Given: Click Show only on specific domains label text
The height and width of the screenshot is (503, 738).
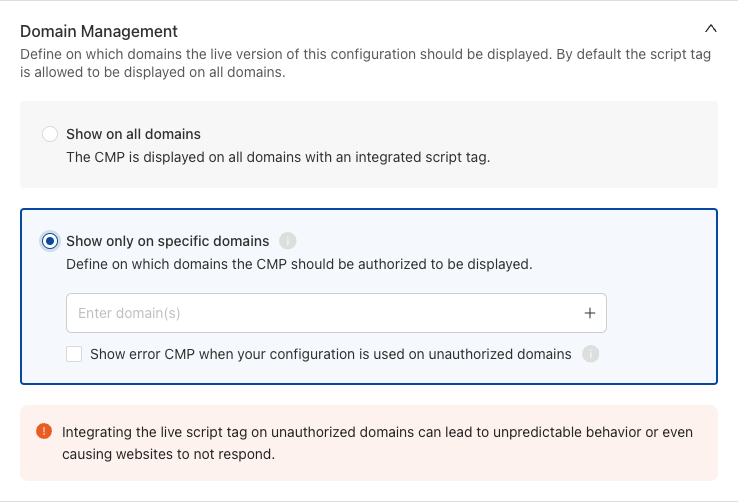Looking at the screenshot, I should tap(168, 241).
